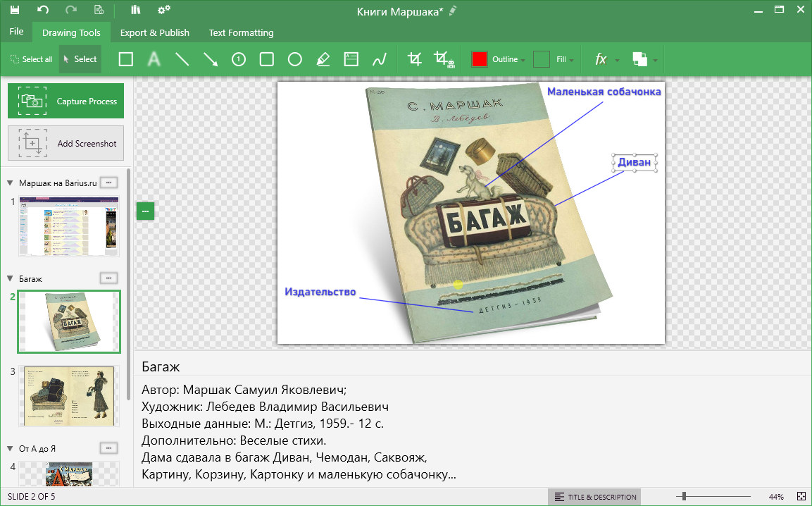812x506 pixels.
Task: Switch to the Drawing Tools tab
Action: [71, 32]
